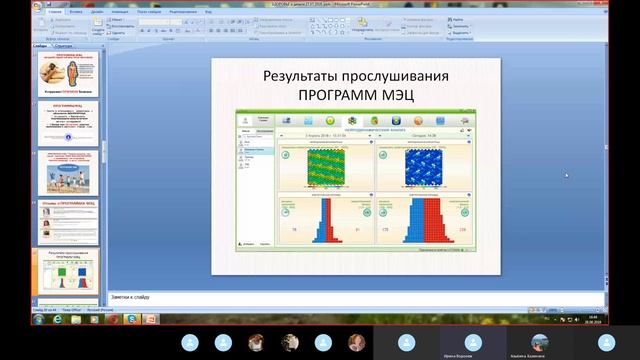Align paragraph text left
Viewport: 640px width, 360px height.
[211, 31]
